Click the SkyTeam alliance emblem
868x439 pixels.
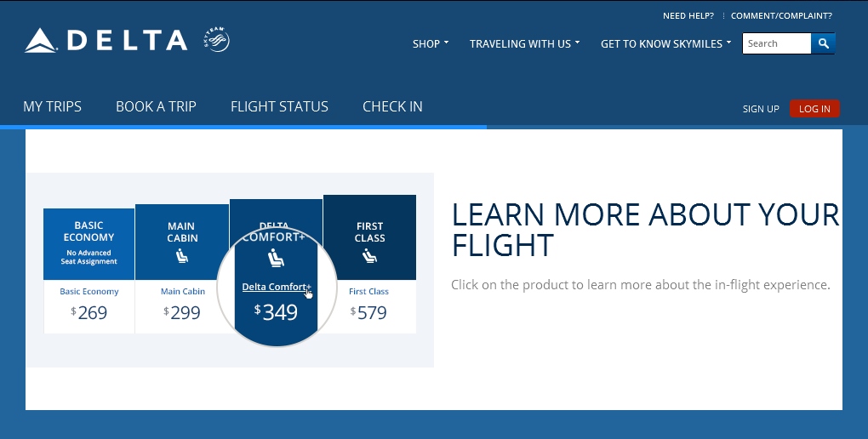tap(217, 40)
